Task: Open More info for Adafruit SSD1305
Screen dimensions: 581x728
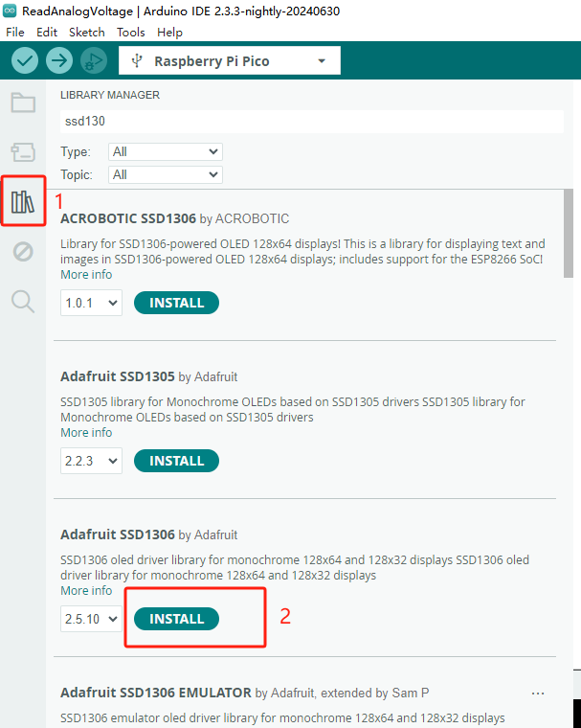Action: pyautogui.click(x=86, y=432)
